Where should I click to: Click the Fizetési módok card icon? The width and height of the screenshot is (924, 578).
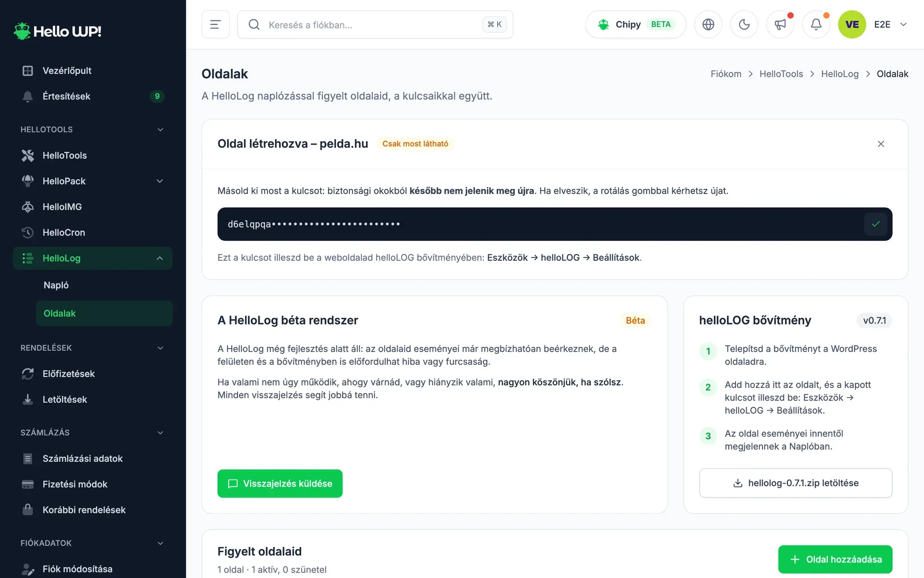(28, 484)
